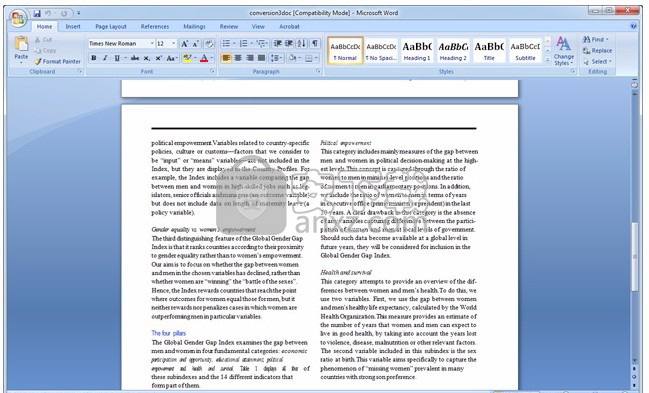Switch to the View tab

(258, 27)
